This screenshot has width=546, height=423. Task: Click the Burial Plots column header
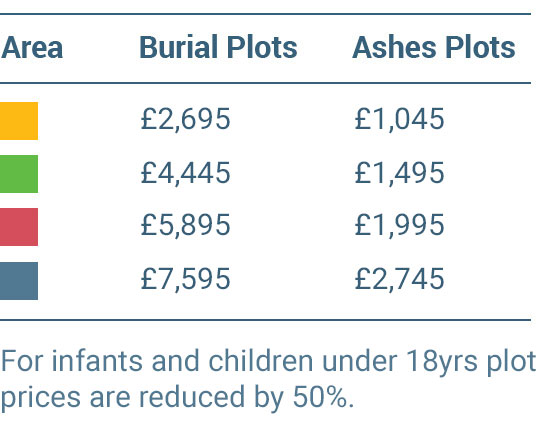tap(218, 47)
